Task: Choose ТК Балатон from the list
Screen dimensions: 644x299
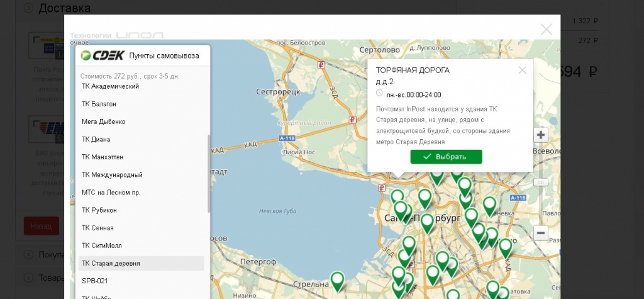Action: point(99,104)
